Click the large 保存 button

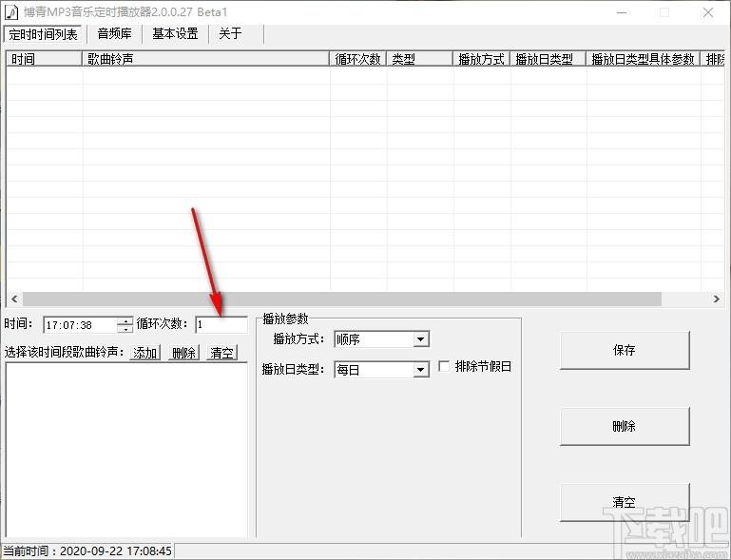coord(625,350)
